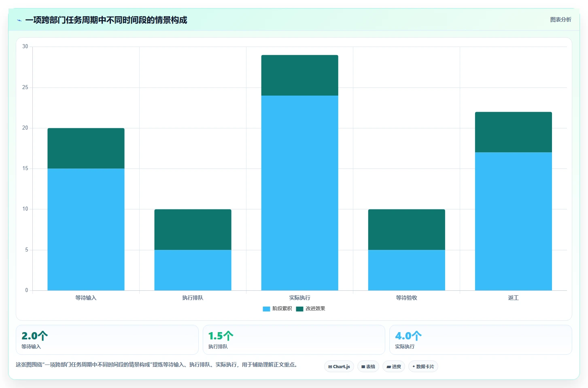Select the blue 等待验收 bar segment
The width and height of the screenshot is (588, 388).
point(406,270)
